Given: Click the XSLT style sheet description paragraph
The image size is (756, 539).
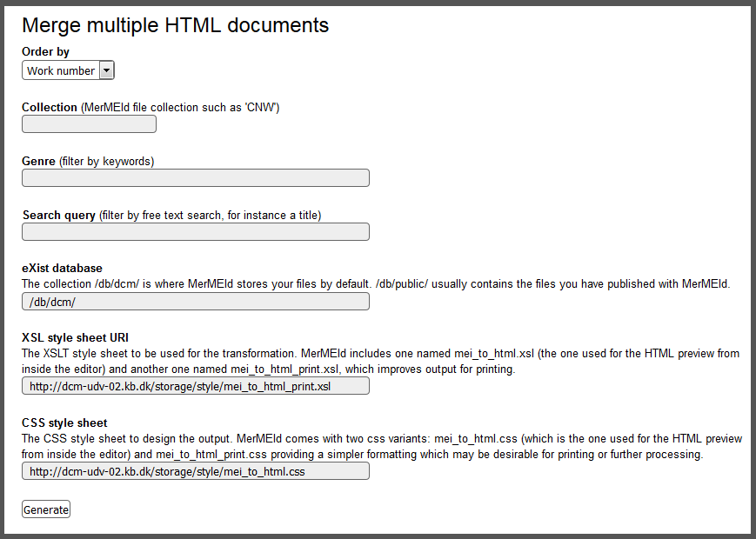Looking at the screenshot, I should pos(380,361).
